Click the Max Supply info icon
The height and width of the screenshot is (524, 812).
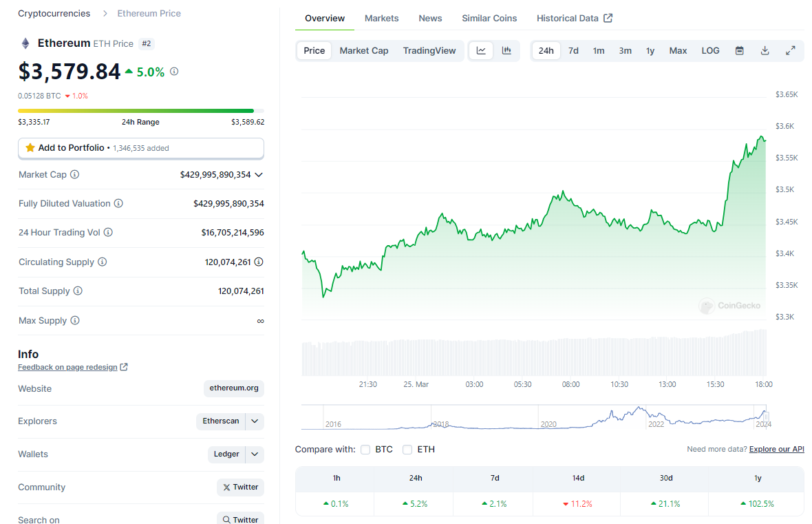(x=75, y=321)
